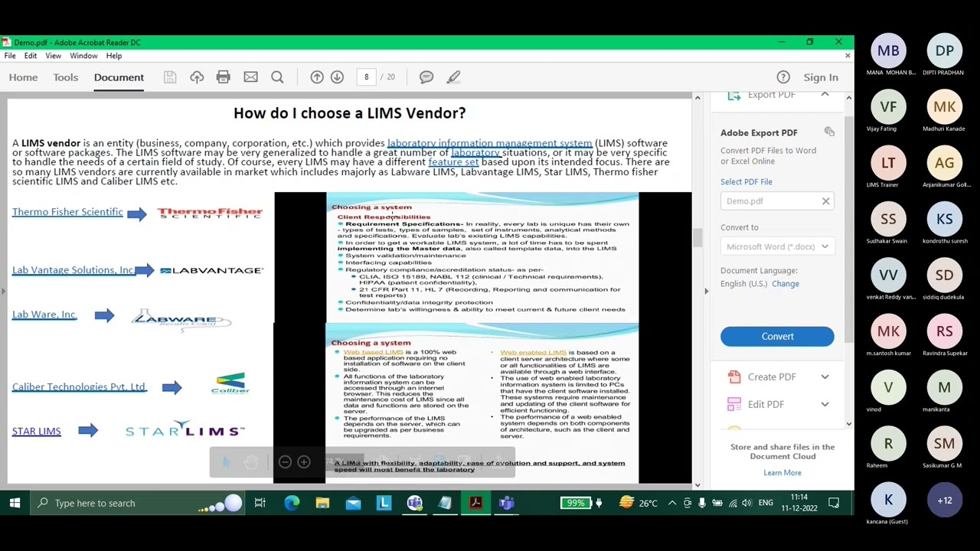
Task: Show hidden system tray icons
Action: [x=672, y=503]
